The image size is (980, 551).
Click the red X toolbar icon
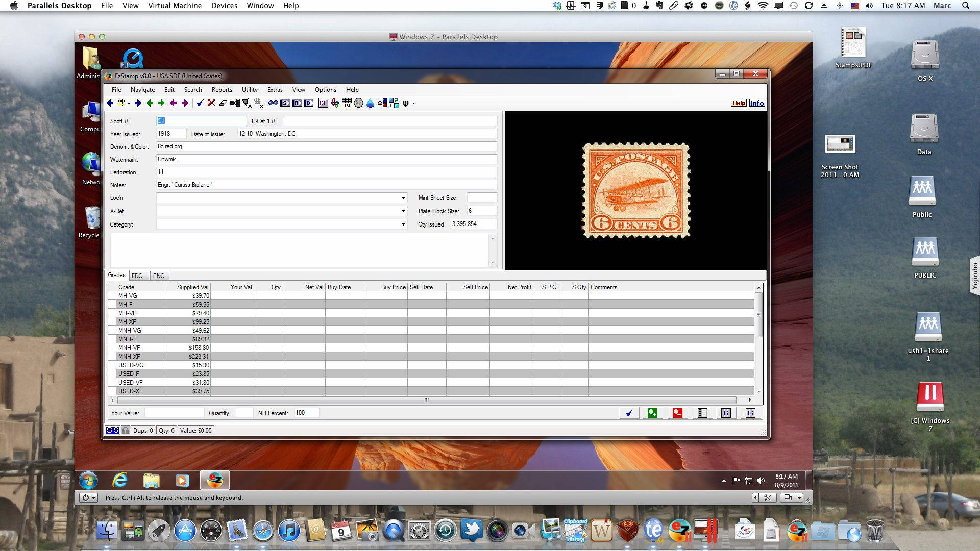click(211, 103)
